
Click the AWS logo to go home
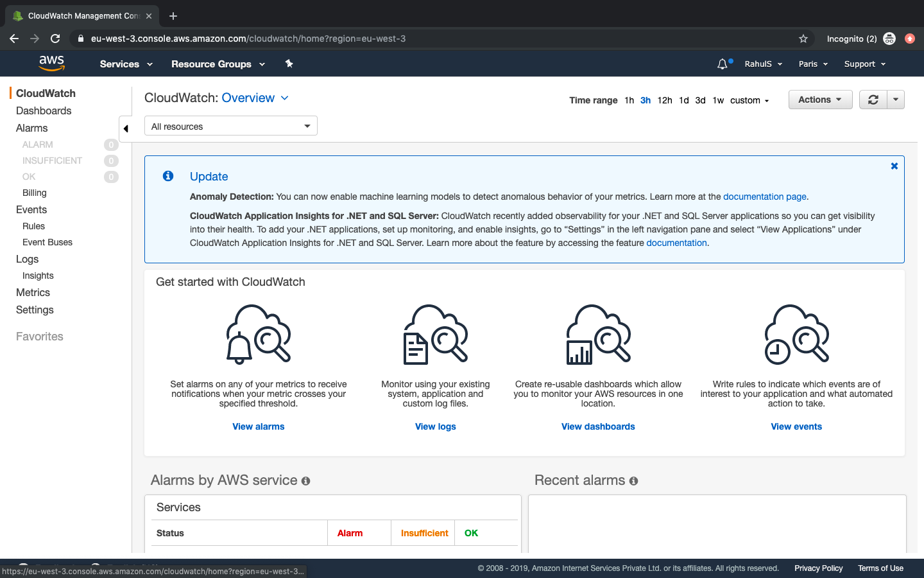(51, 64)
